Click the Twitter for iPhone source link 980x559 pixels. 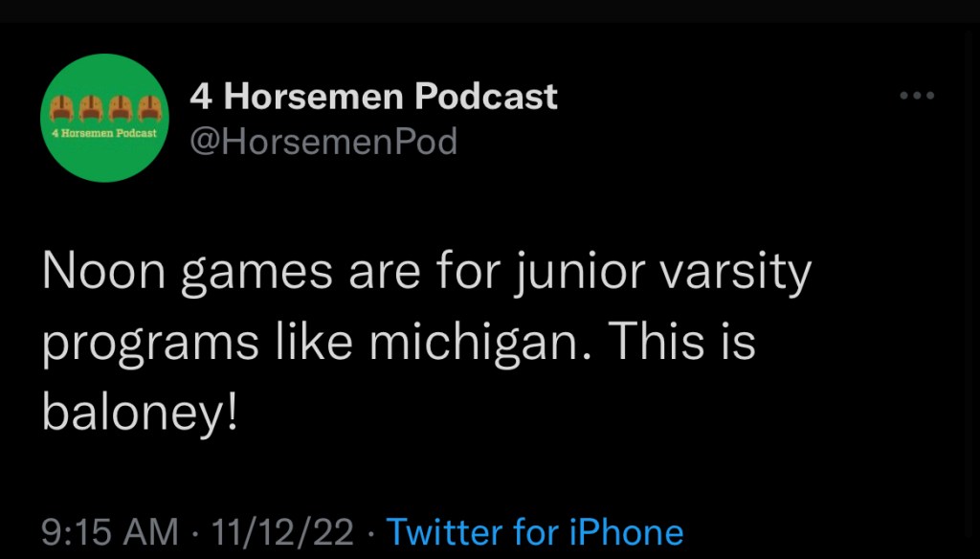coord(534,532)
